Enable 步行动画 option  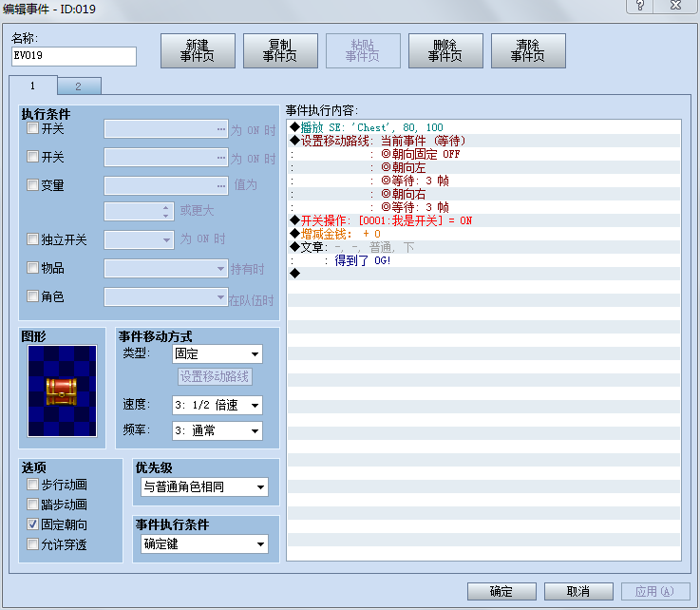click(32, 485)
